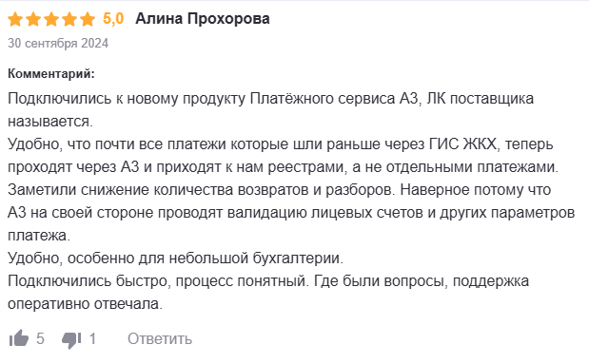Viewport: 589px width, 364px height.
Task: Like the review with thumbs-up icon
Action: tap(19, 338)
